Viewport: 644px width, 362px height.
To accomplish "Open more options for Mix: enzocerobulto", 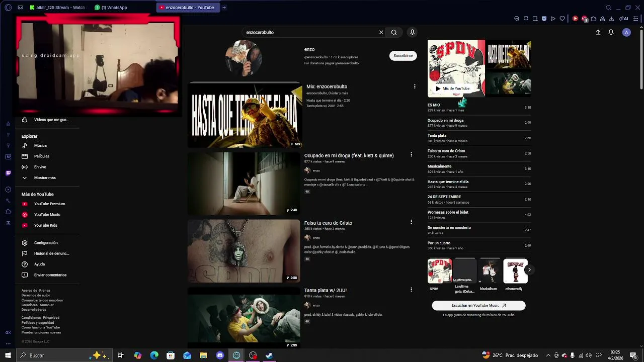I will (415, 86).
